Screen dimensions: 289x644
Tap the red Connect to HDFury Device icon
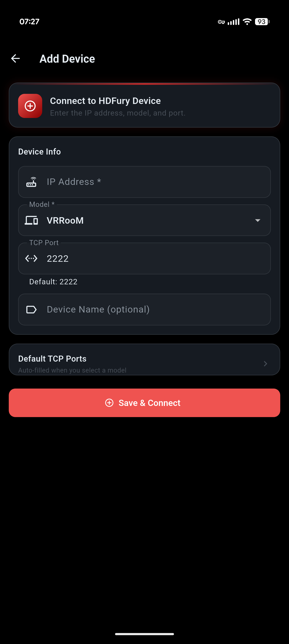tap(30, 106)
